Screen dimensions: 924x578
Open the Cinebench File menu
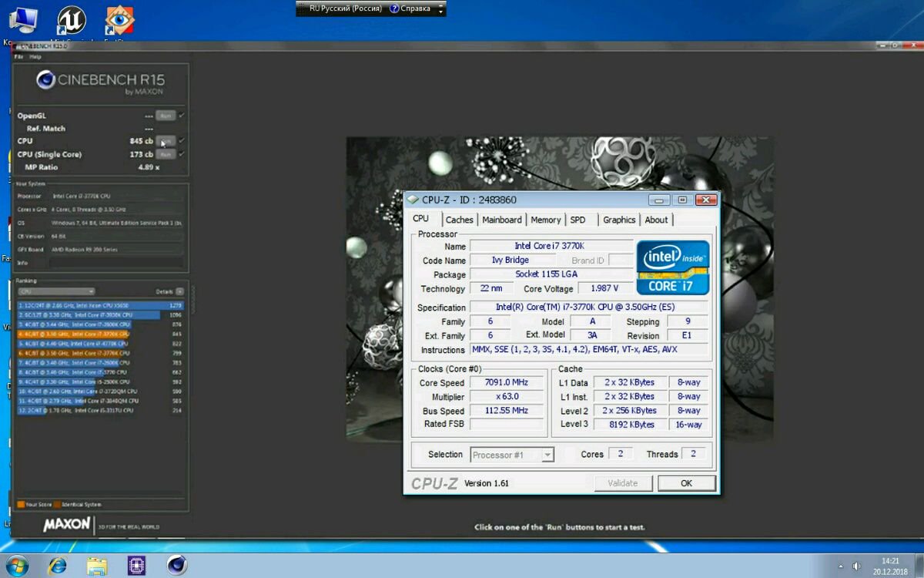pyautogui.click(x=18, y=57)
